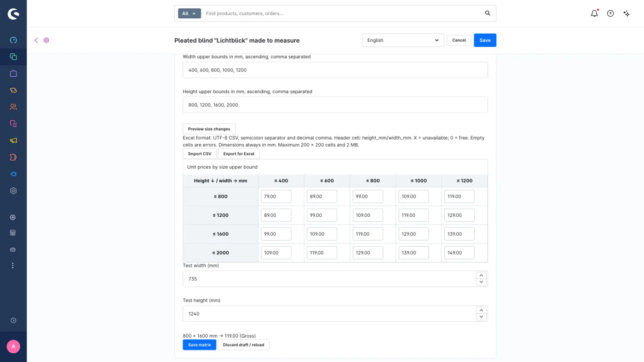This screenshot has height=362, width=644.
Task: Edit the ≤ 1600 row, ≤ 800 column price
Action: click(368, 234)
